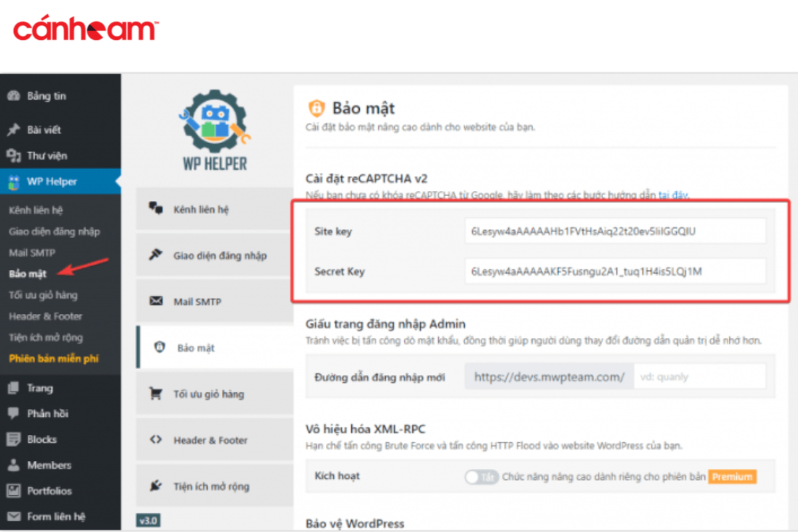Image resolution: width=798 pixels, height=532 pixels.
Task: Switch to the Header & Footer tab
Action: coord(215,440)
